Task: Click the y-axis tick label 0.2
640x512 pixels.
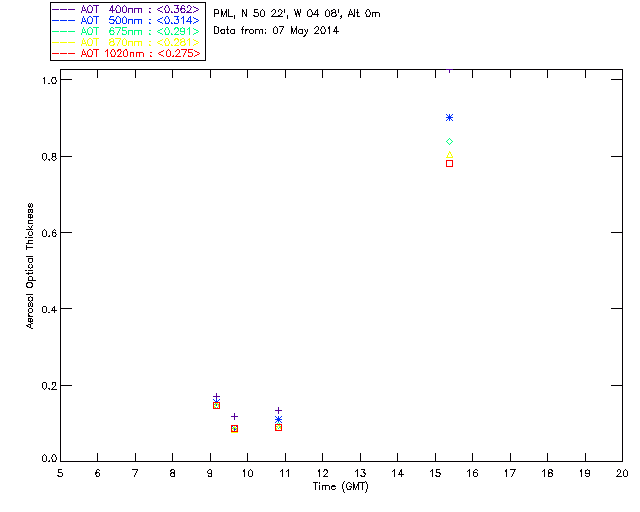Action: pos(49,386)
